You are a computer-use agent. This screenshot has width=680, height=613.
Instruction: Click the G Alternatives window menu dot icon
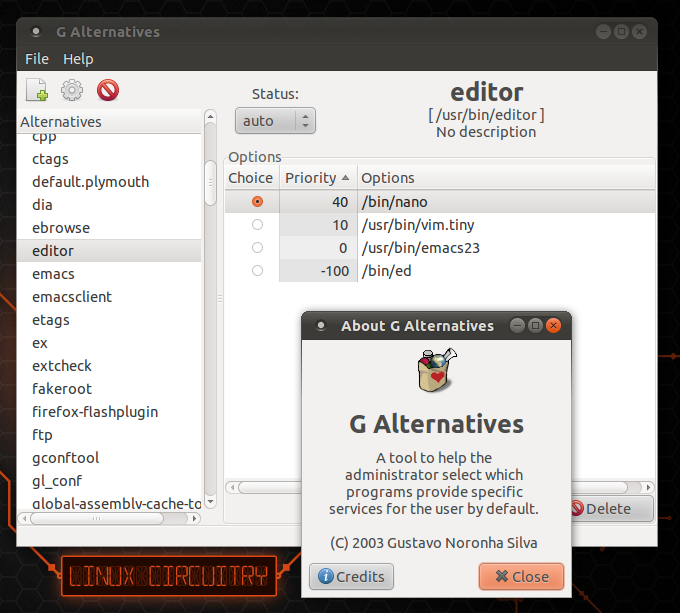click(x=36, y=32)
